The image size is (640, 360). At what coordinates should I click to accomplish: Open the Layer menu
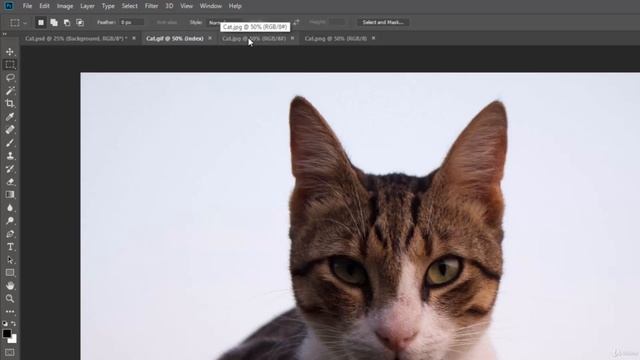(x=87, y=6)
